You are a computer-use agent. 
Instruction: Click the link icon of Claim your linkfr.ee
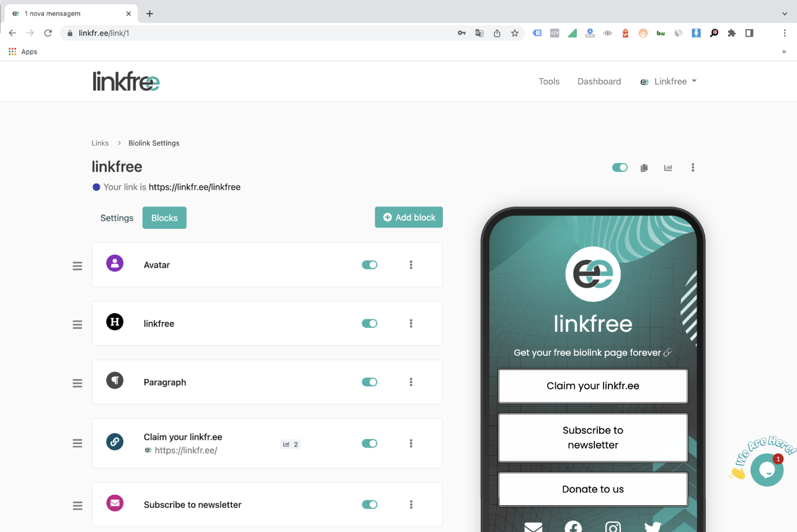tap(115, 441)
